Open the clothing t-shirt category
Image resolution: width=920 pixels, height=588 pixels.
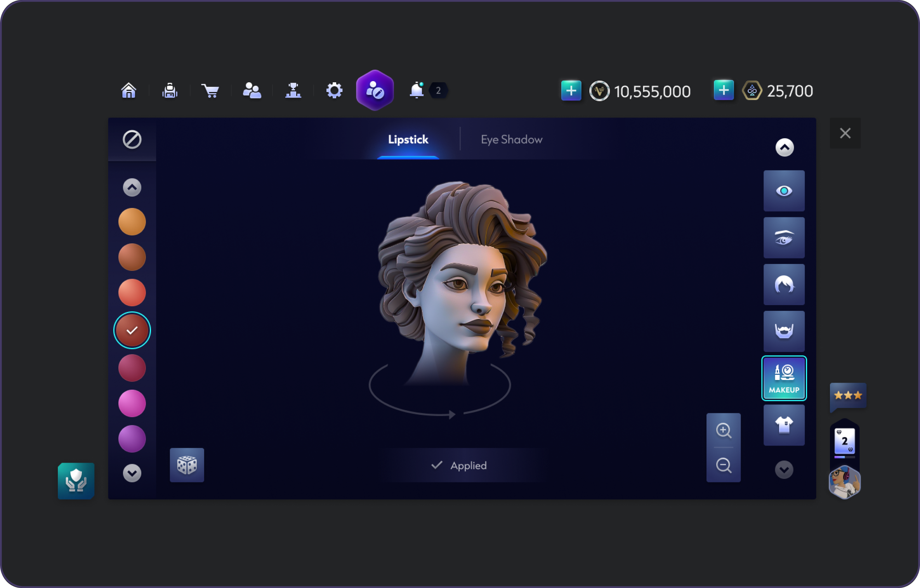(784, 425)
